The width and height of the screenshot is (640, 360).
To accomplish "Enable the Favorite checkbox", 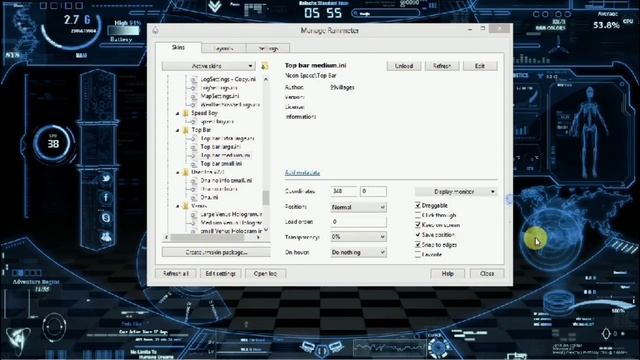I will coord(418,254).
